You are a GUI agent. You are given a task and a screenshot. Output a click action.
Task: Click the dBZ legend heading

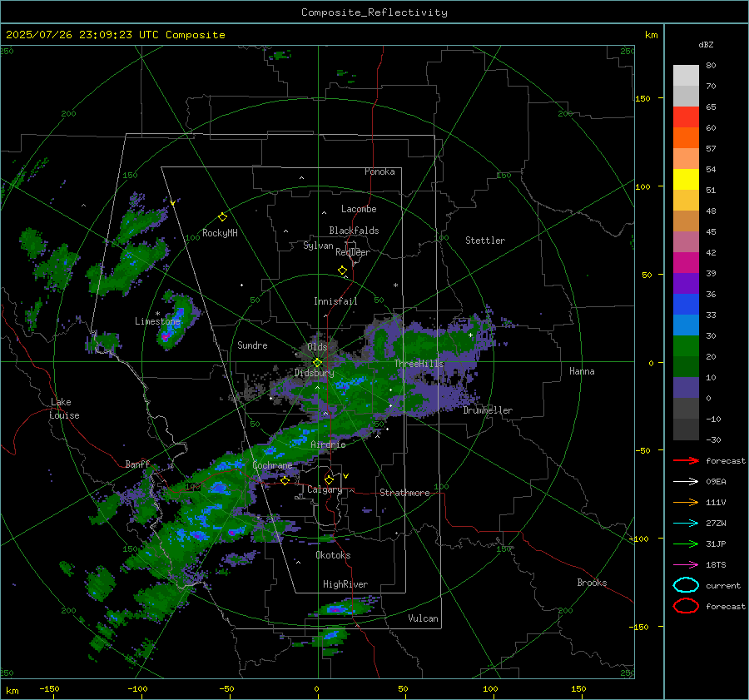click(706, 44)
